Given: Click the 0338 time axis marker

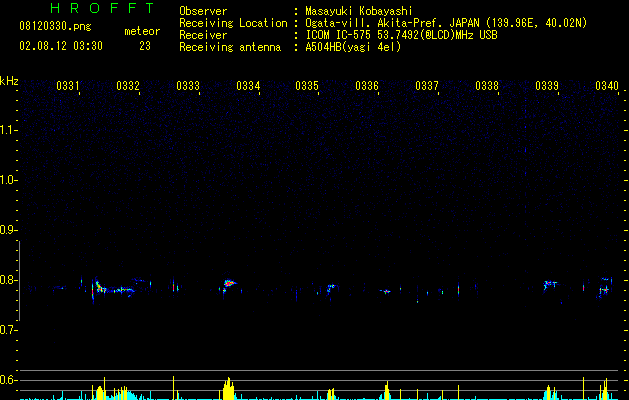Looking at the screenshot, I should 487,86.
